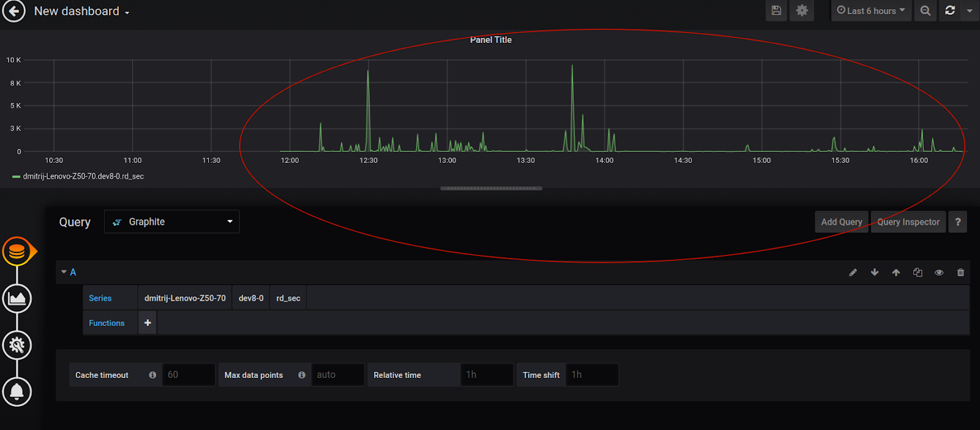Image resolution: width=980 pixels, height=430 pixels.
Task: Refresh the dashboard
Action: pos(950,10)
